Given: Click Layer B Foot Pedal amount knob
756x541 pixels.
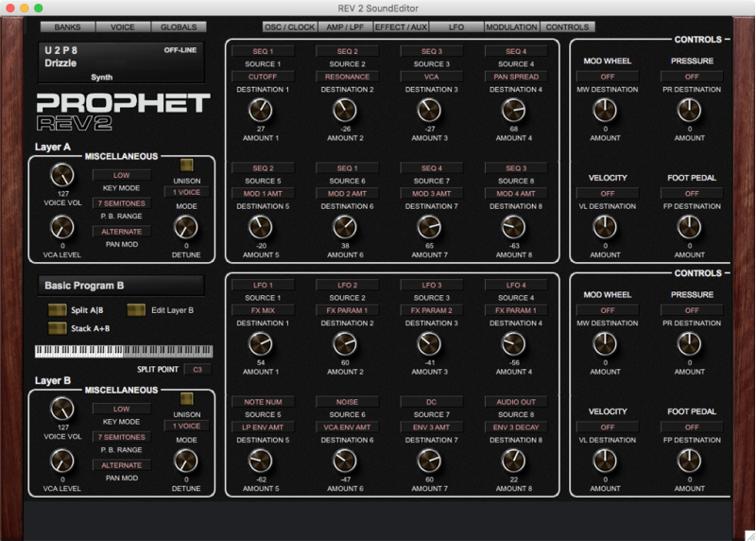Looking at the screenshot, I should [690, 461].
